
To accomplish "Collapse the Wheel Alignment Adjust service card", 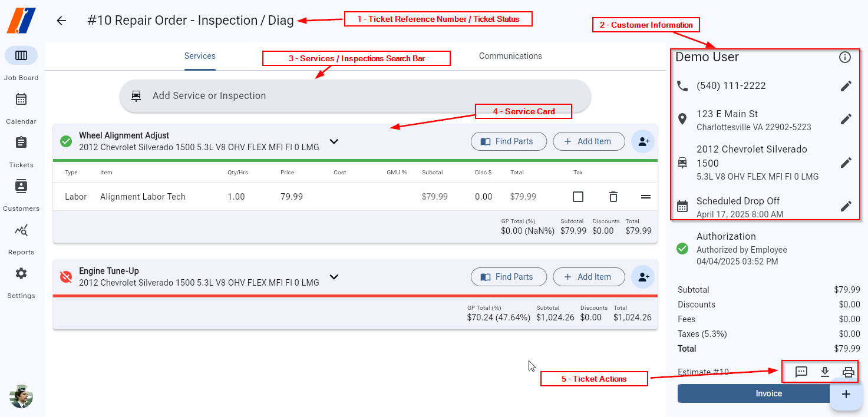I will click(x=334, y=141).
